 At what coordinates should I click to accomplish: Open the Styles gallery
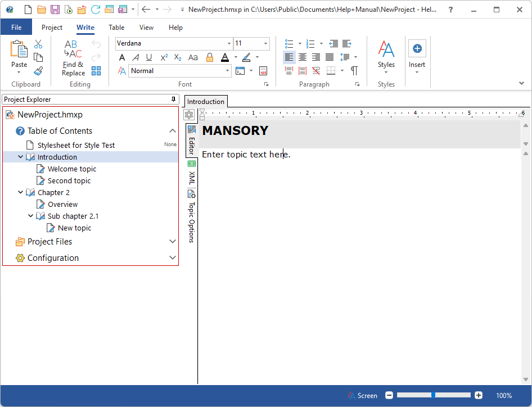[386, 56]
